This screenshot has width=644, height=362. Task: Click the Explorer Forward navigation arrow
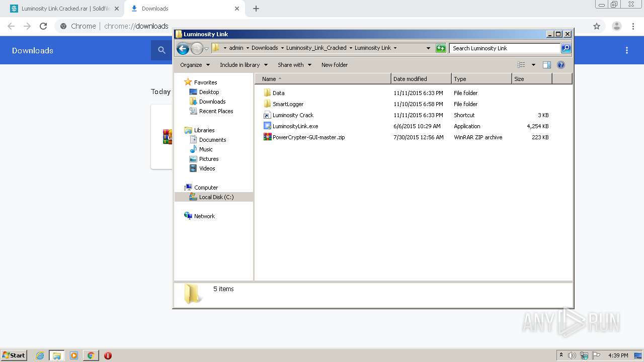(197, 48)
